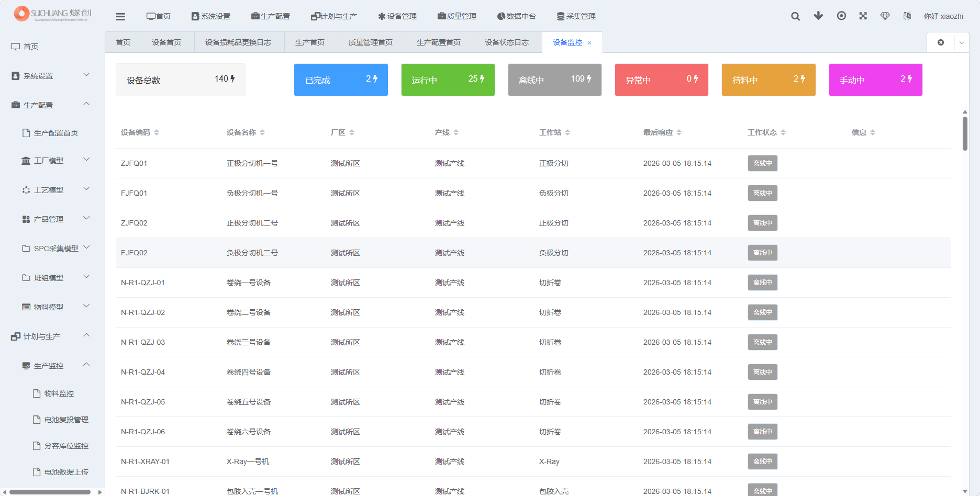The image size is (980, 496).
Task: Click the lightning icon on 待料中 card
Action: click(x=803, y=78)
